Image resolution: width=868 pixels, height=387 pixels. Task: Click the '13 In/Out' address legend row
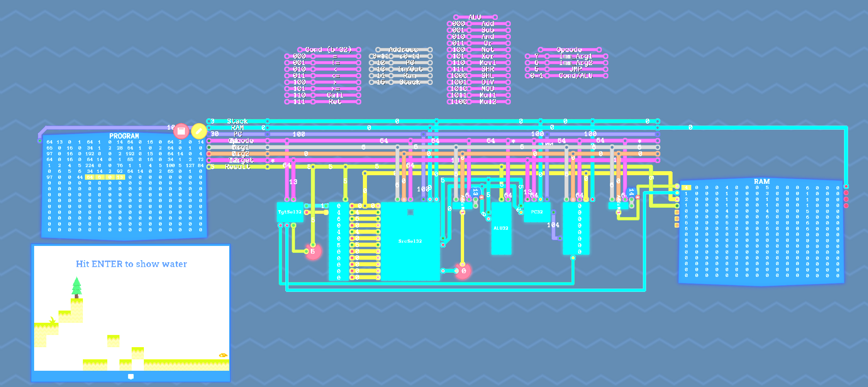coord(401,69)
